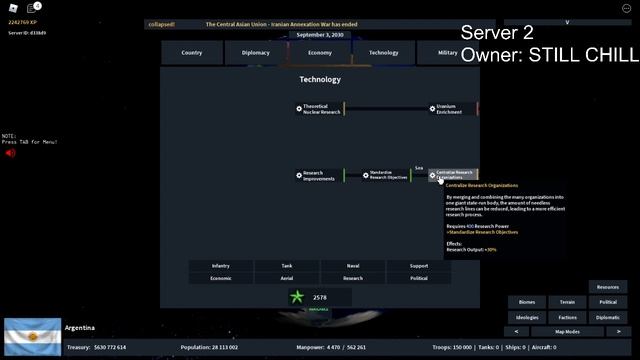The image size is (640, 360).
Task: Switch to the Economy tab
Action: pyautogui.click(x=320, y=53)
